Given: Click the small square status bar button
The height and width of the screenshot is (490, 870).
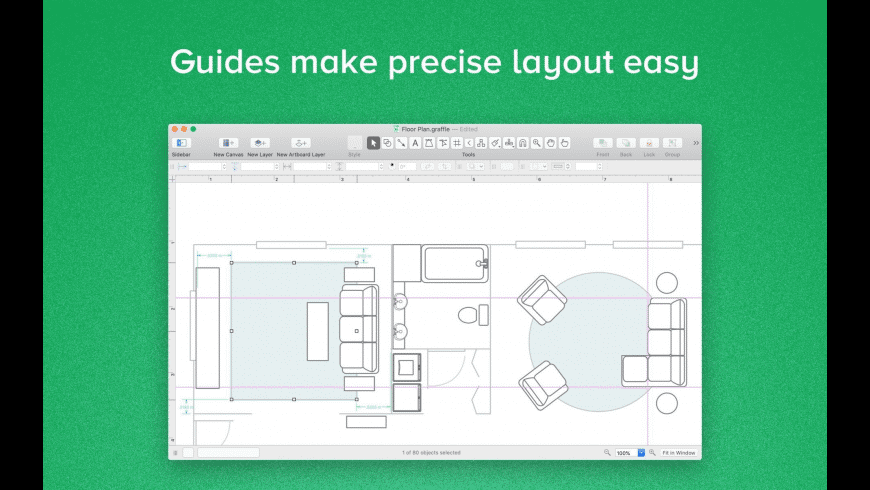Looking at the screenshot, I should pos(188,453).
